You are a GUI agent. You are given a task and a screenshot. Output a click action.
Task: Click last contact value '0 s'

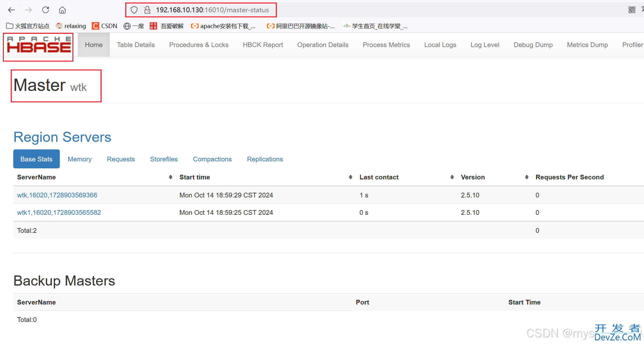point(364,213)
